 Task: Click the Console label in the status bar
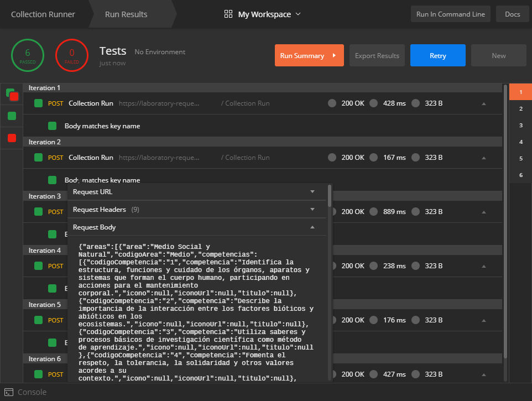[x=32, y=392]
